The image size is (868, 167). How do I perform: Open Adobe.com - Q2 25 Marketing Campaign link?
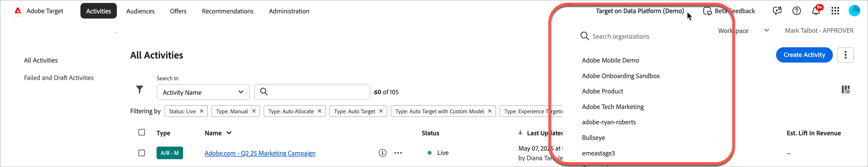click(260, 153)
